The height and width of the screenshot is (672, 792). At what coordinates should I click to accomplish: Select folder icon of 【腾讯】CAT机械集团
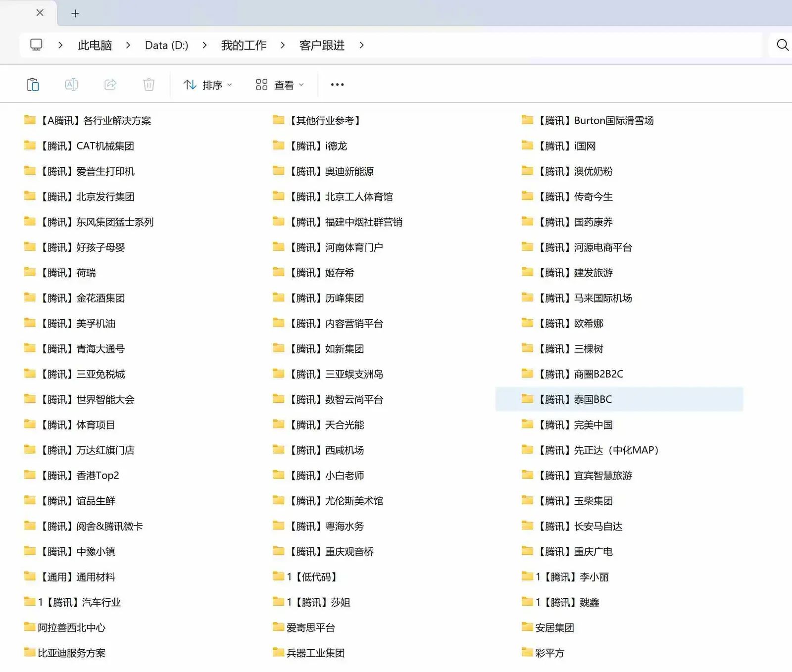click(x=30, y=145)
